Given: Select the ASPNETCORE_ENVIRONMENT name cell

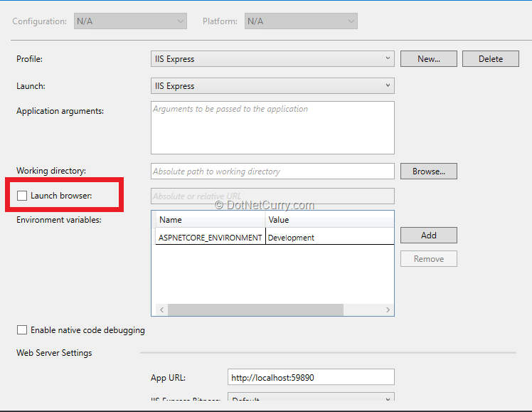Looking at the screenshot, I should (x=210, y=238).
